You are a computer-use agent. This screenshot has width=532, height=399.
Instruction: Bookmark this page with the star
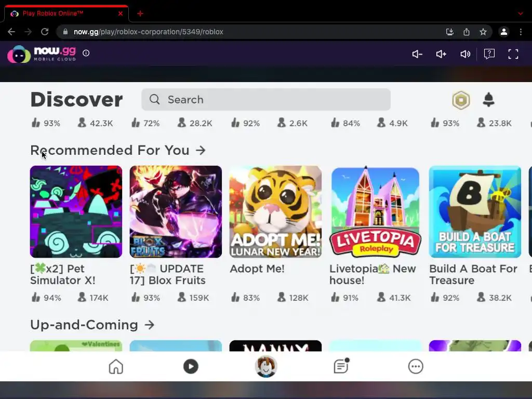click(483, 32)
